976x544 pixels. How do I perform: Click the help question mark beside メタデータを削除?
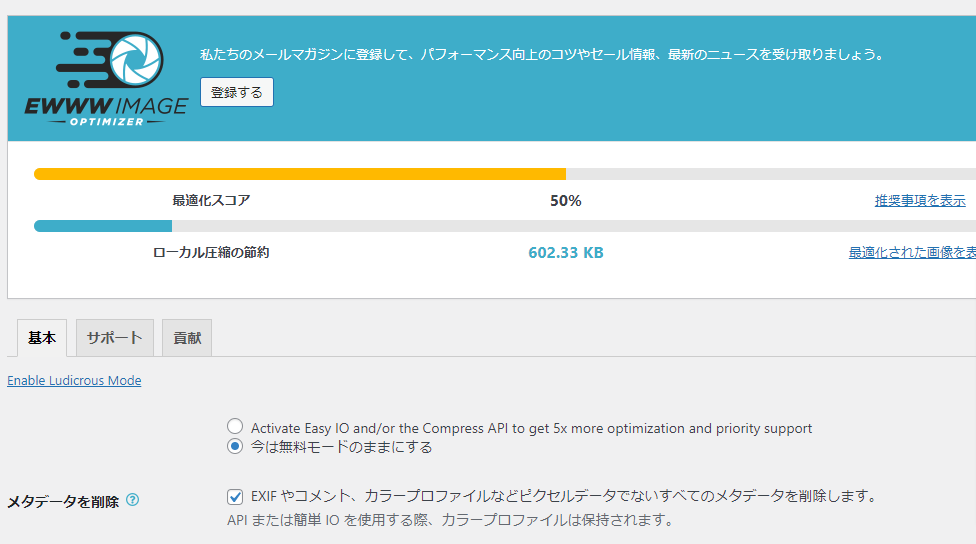[x=133, y=500]
